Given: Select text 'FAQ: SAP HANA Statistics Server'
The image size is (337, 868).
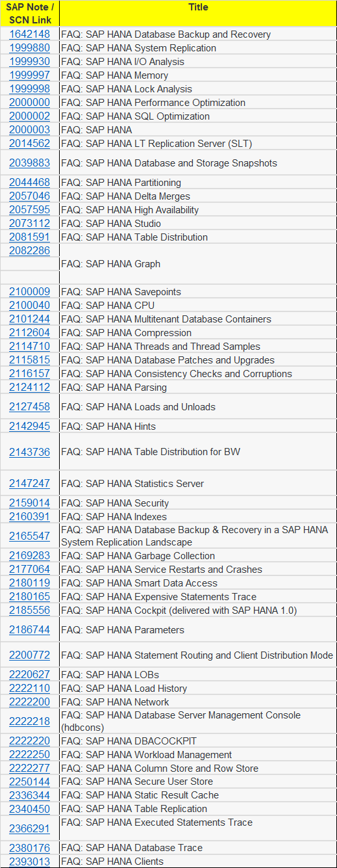Looking at the screenshot, I should click(132, 484).
